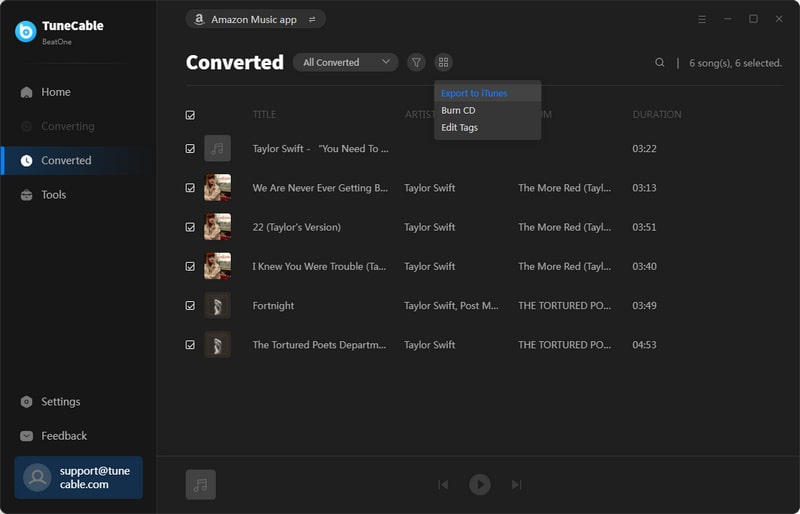Sort by the DURATION column header

[657, 114]
